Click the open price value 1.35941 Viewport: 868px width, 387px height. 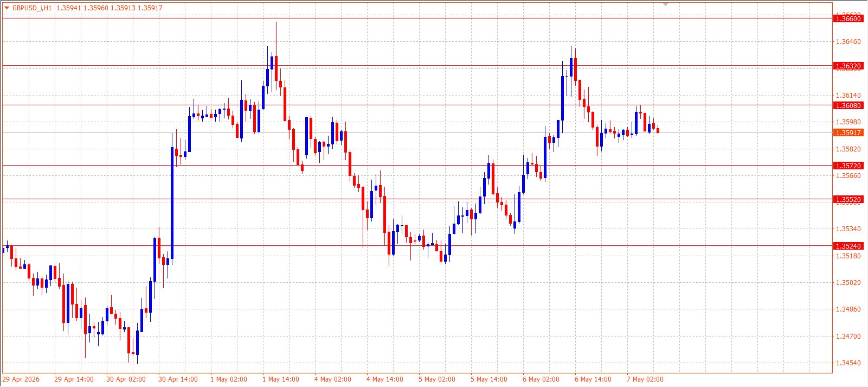pos(68,8)
